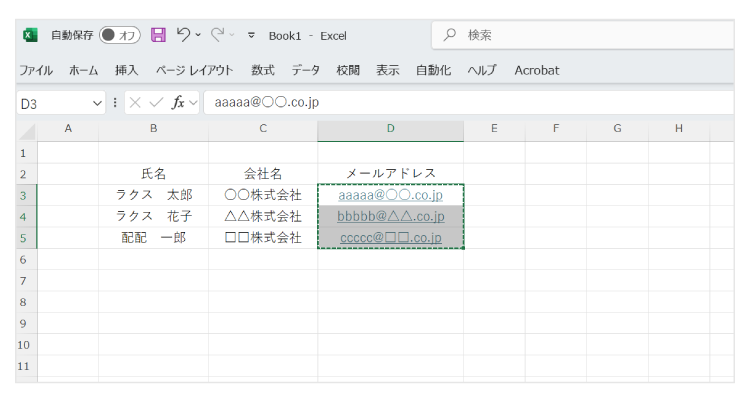Select column C header

263,129
